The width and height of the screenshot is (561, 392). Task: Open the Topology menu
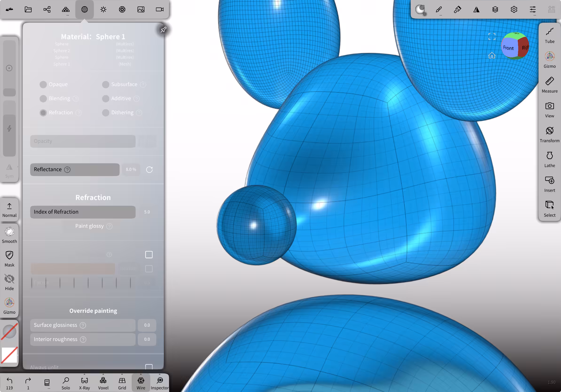(66, 9)
